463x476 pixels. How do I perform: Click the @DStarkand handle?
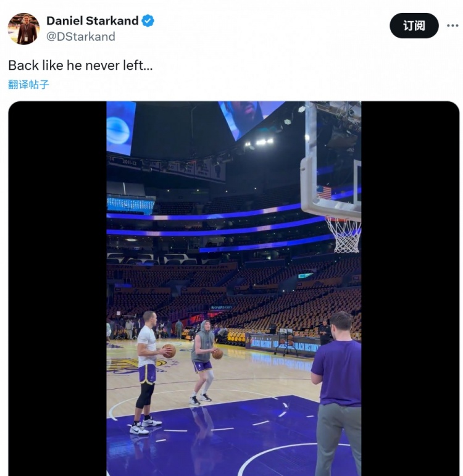[80, 36]
